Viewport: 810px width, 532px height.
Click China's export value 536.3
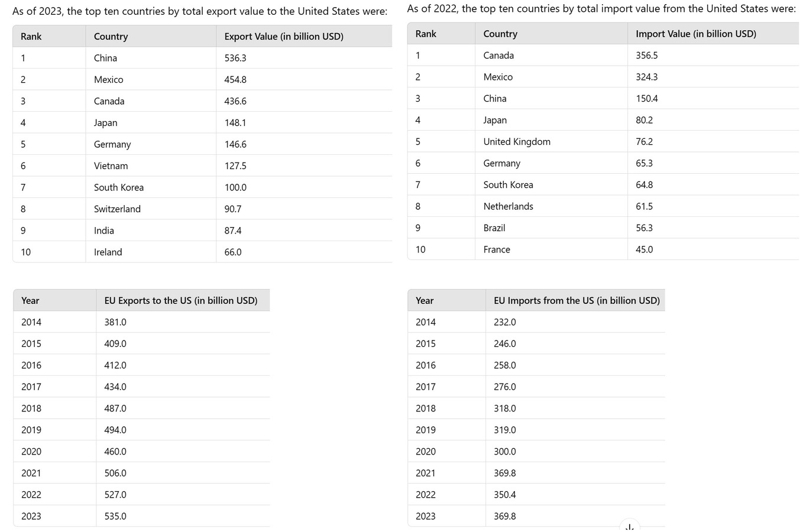[235, 59]
